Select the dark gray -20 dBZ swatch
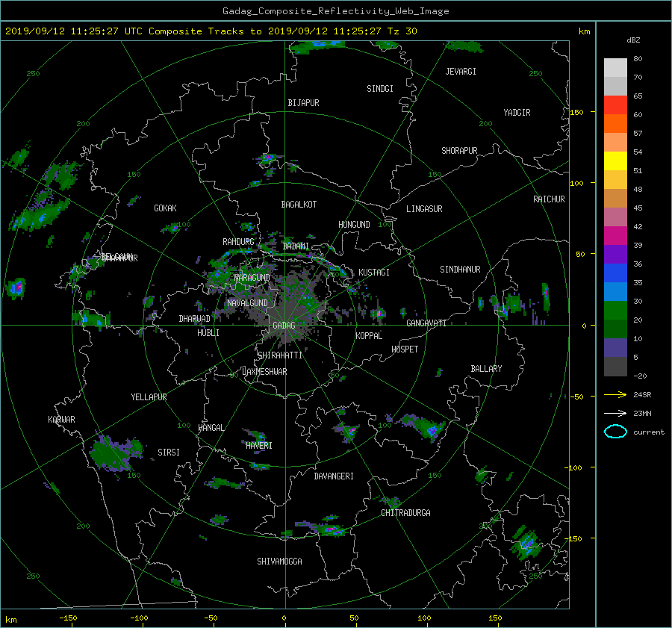This screenshot has width=672, height=628. 615,367
